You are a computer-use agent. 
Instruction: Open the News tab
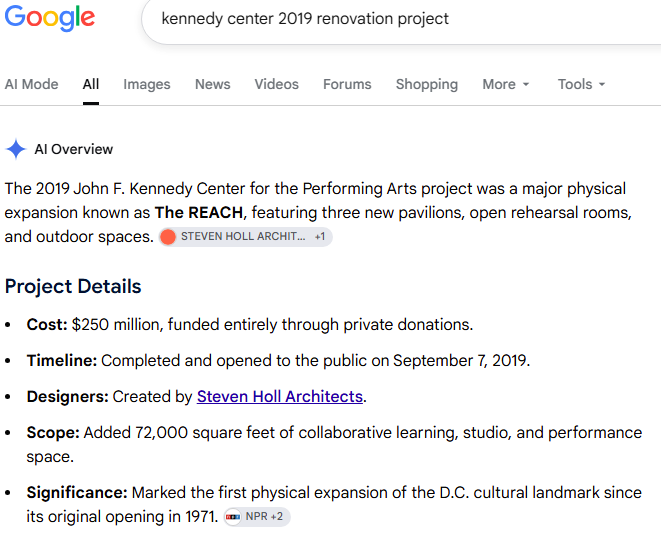(212, 84)
